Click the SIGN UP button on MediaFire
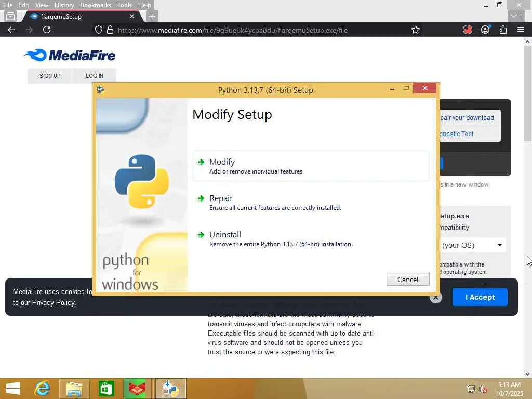The width and height of the screenshot is (532, 399). 50,76
